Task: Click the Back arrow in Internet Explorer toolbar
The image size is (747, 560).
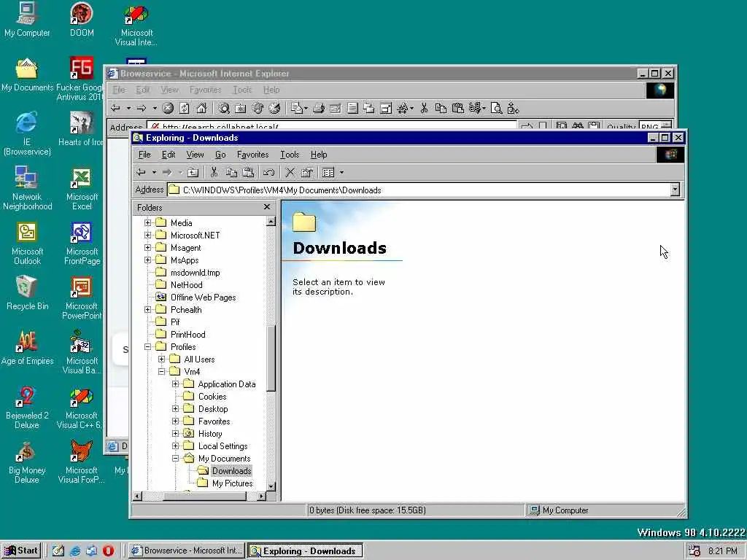Action: pyautogui.click(x=115, y=109)
